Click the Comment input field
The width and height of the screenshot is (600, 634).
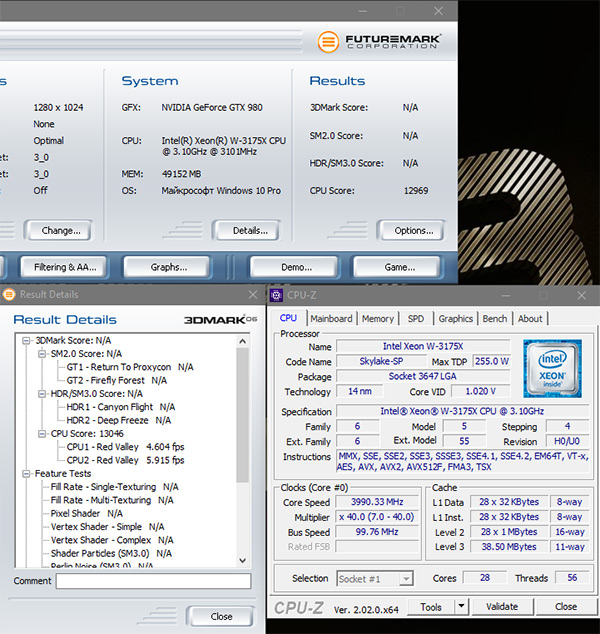pyautogui.click(x=153, y=581)
